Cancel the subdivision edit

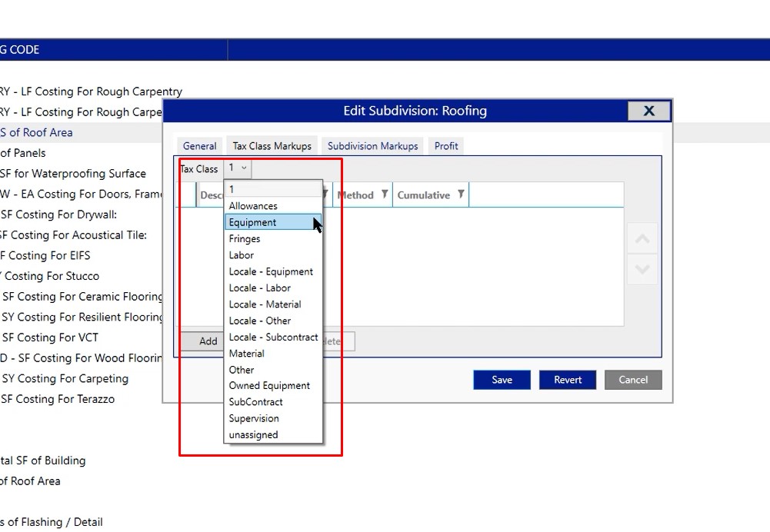pyautogui.click(x=633, y=380)
